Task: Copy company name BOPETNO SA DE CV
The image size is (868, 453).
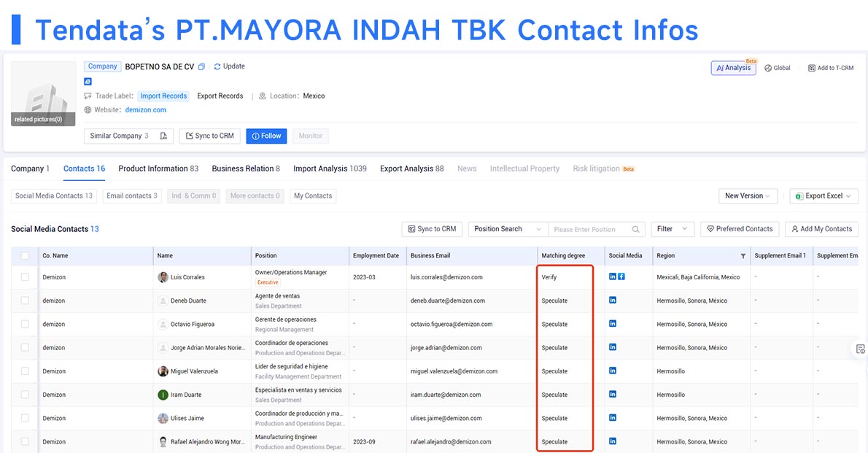Action: [201, 66]
